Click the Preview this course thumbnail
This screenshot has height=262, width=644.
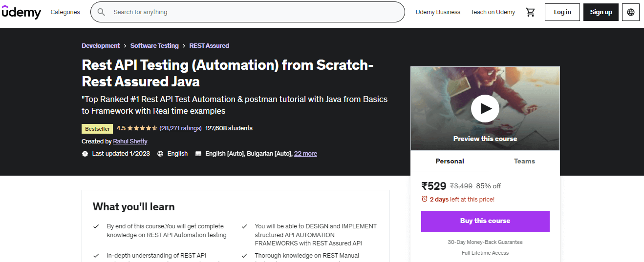pos(485,108)
